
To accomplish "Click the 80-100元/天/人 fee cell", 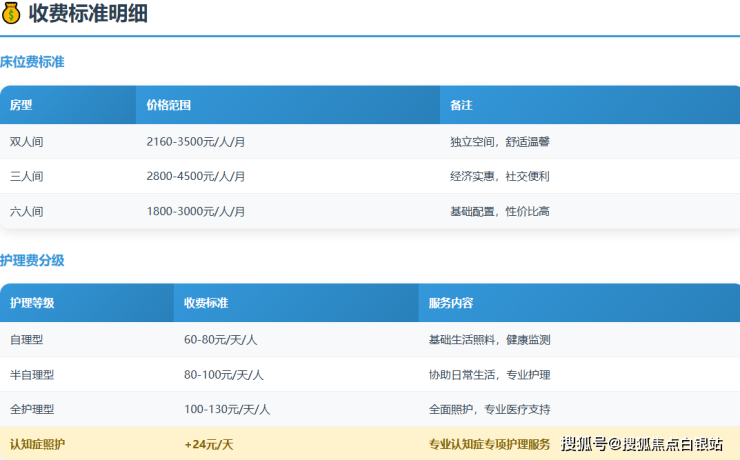I will (x=224, y=375).
